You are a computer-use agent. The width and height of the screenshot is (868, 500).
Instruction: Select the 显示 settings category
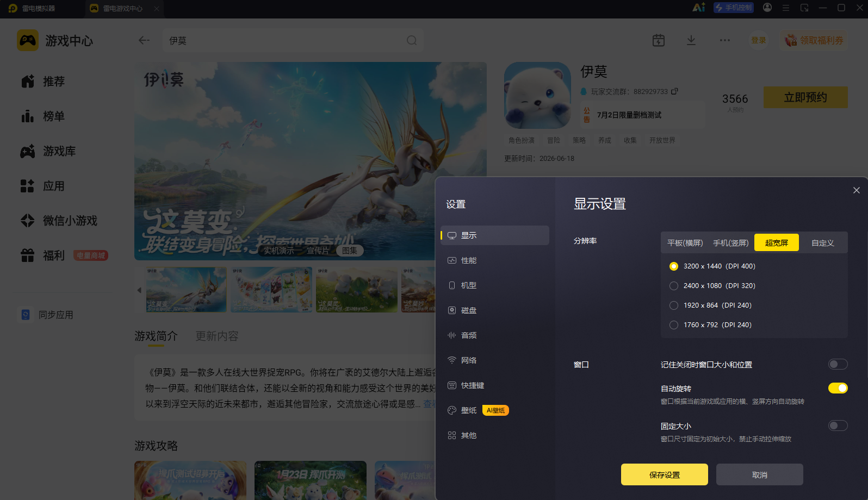point(495,235)
